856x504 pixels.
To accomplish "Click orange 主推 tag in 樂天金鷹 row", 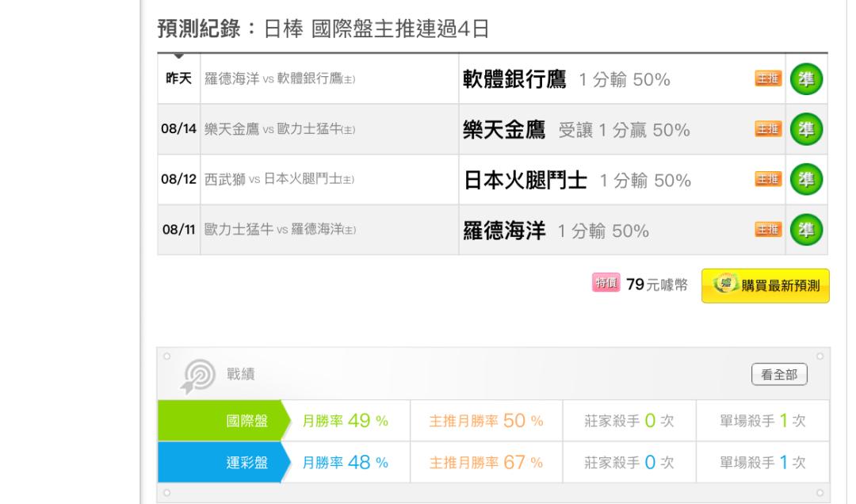I will 768,129.
